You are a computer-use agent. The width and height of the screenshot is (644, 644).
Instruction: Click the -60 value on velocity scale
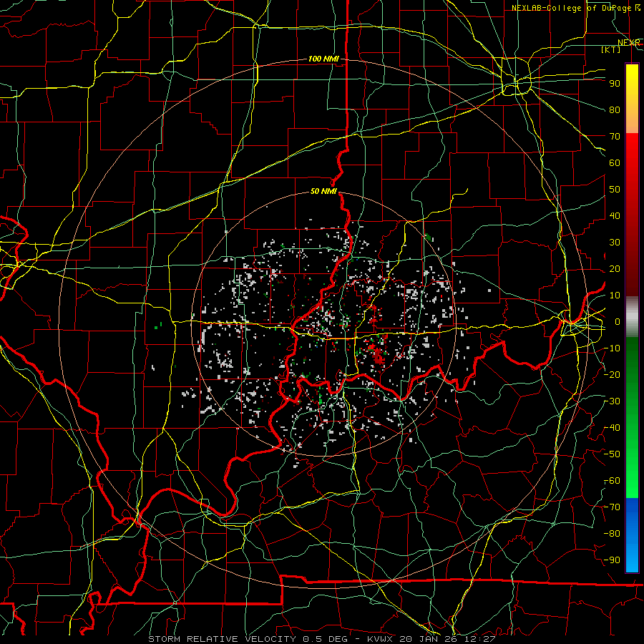[x=613, y=481]
